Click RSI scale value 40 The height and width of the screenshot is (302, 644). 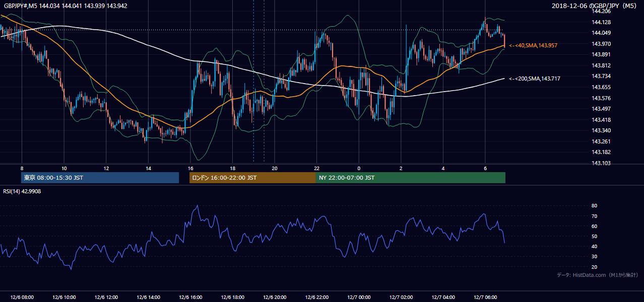point(595,246)
